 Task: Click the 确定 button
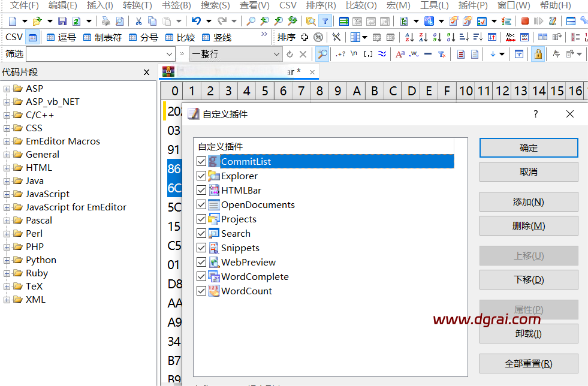528,148
